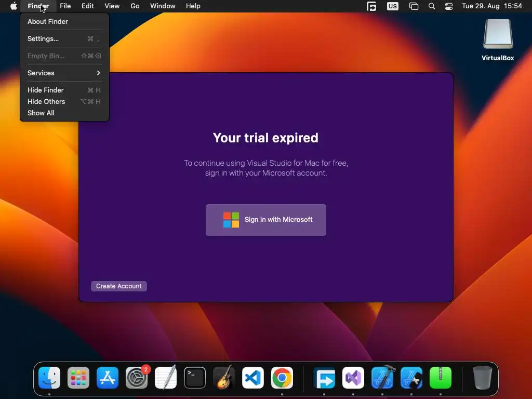Launch Terminal from the Dock

[195, 378]
